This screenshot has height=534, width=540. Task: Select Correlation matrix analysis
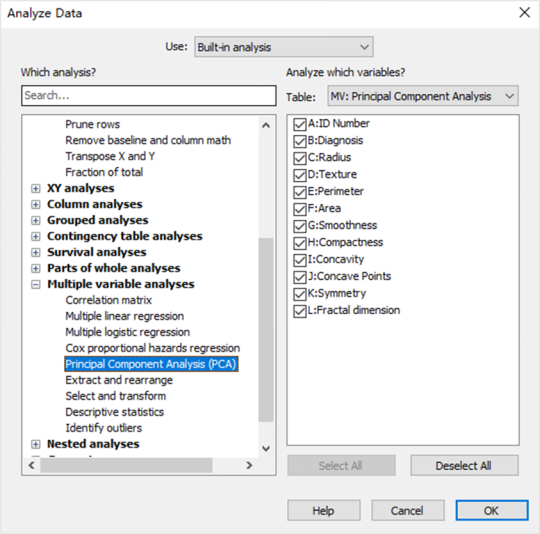tap(108, 300)
